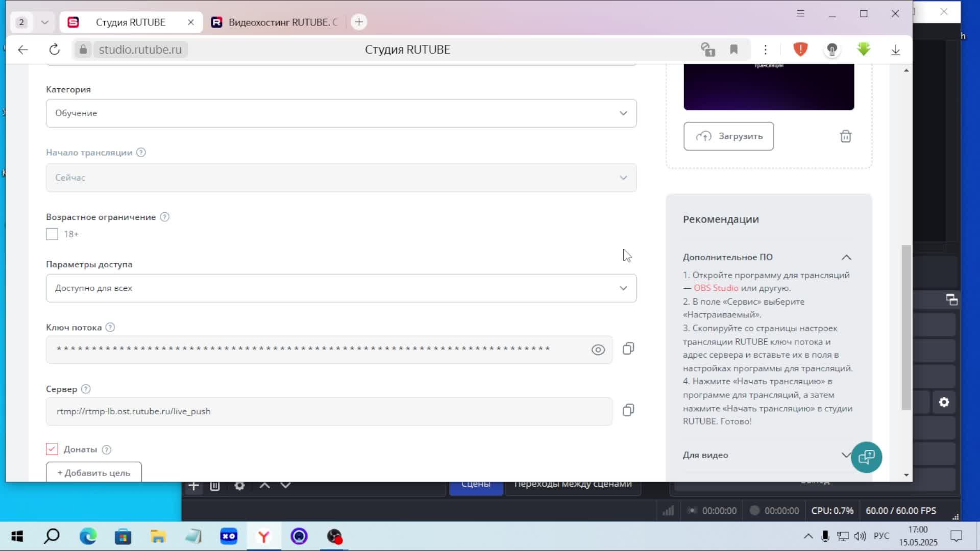Bookmark the page in the address bar
Image resolution: width=980 pixels, height=551 pixels.
734,49
